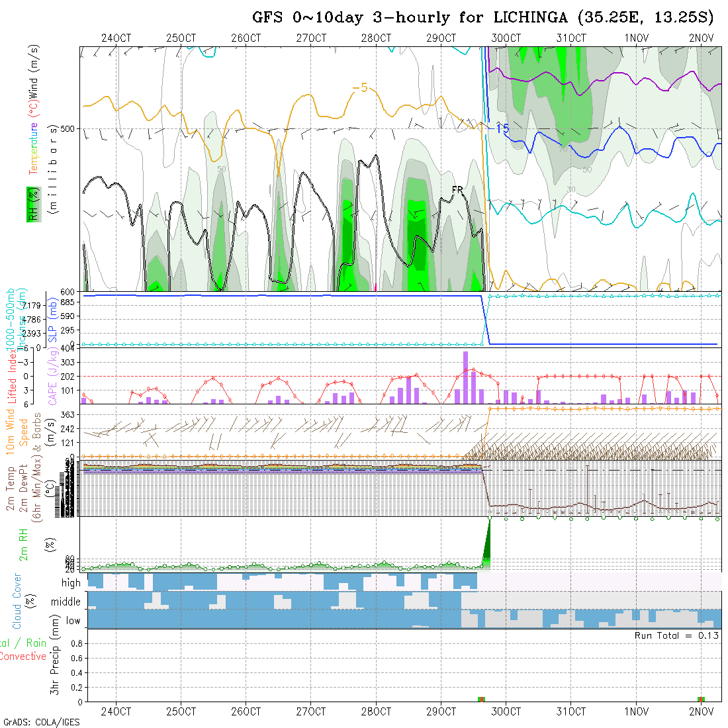The width and height of the screenshot is (728, 728).
Task: Click the 1NOV label on lower time axis
Action: coord(636,712)
